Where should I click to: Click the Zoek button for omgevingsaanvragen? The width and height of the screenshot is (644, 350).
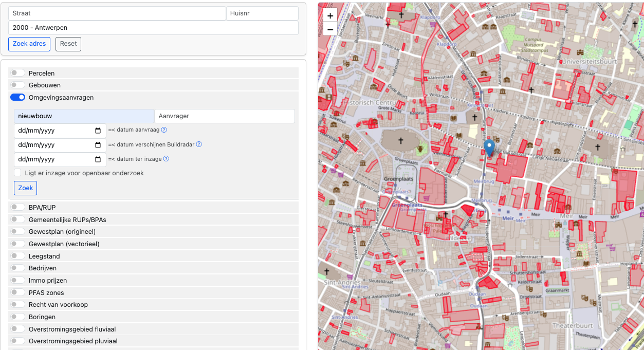click(26, 188)
